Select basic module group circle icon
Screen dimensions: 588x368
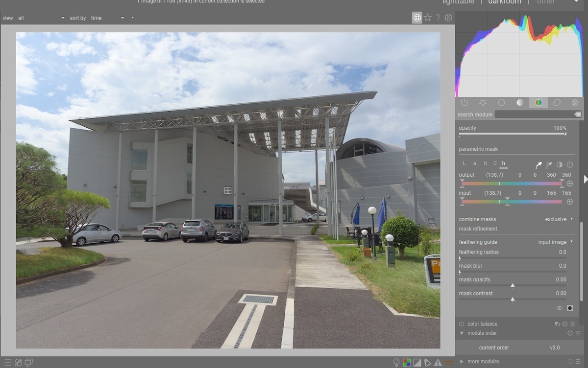[x=501, y=103]
